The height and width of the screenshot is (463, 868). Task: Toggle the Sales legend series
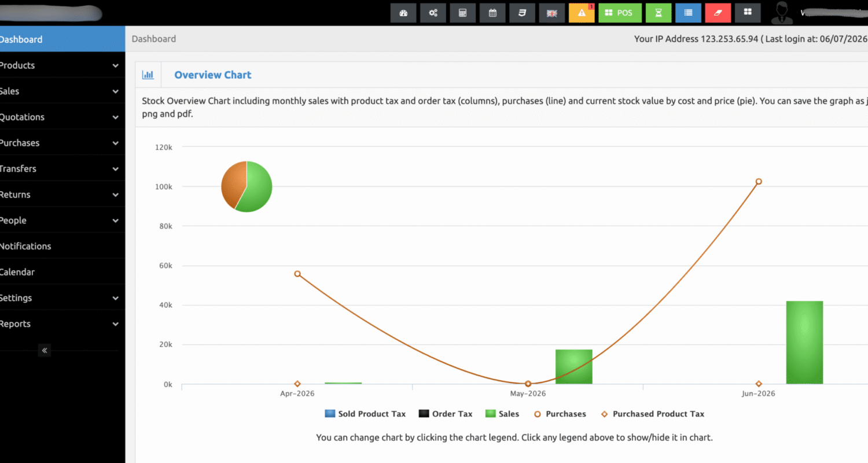(x=502, y=414)
